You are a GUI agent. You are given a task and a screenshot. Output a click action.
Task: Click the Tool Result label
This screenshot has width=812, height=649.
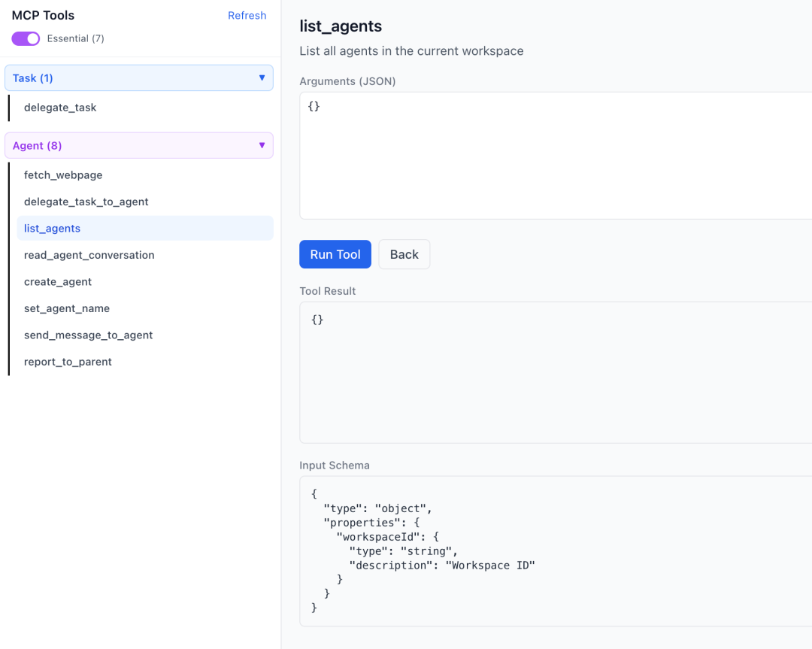[327, 291]
